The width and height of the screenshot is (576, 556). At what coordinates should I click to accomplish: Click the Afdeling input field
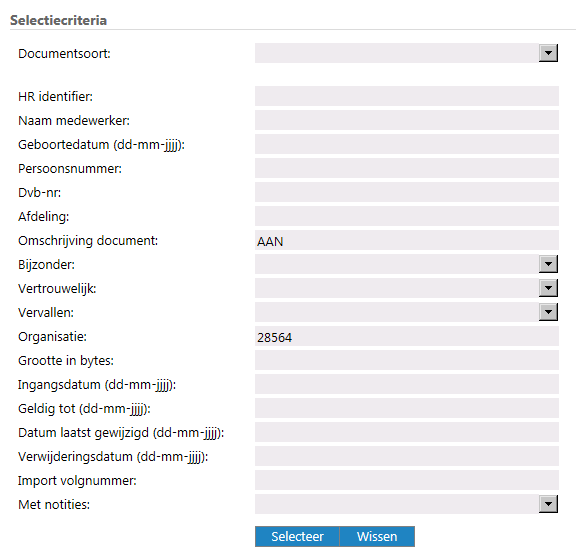pyautogui.click(x=407, y=216)
